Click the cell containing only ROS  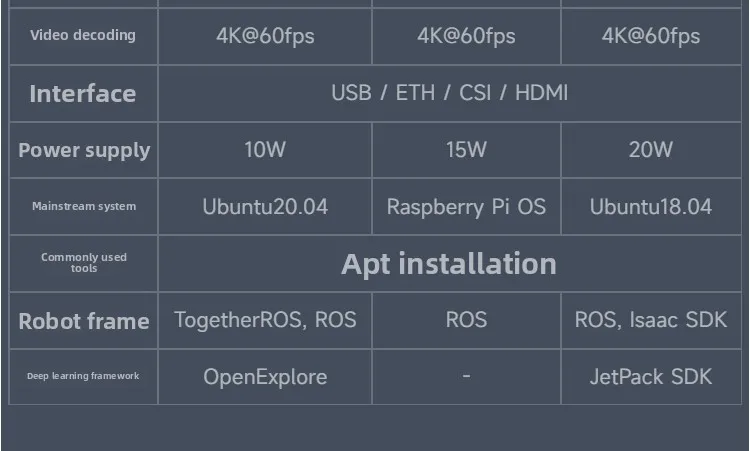(x=466, y=320)
